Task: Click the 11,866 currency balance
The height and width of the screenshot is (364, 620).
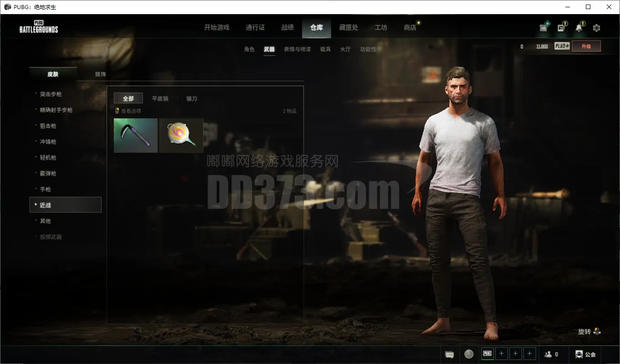Action: (x=542, y=46)
